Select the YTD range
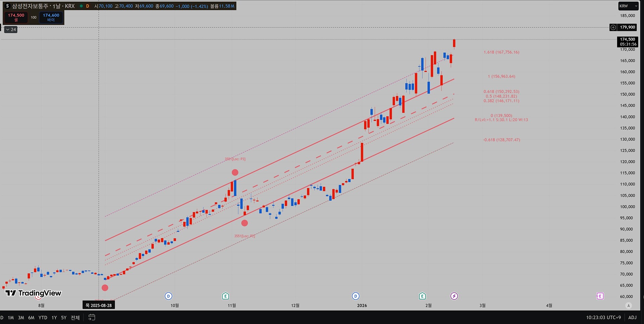644x324 pixels. (x=43, y=318)
